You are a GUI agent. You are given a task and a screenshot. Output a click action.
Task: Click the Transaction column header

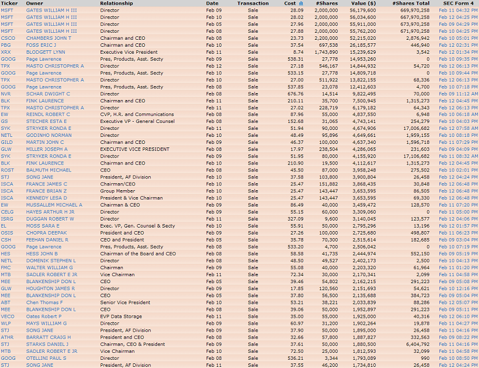pos(253,3)
